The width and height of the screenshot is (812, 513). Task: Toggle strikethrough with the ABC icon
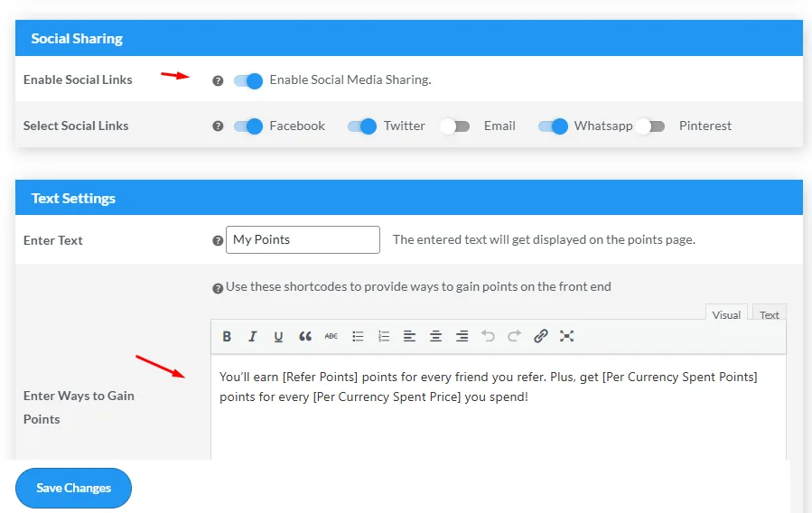(331, 337)
